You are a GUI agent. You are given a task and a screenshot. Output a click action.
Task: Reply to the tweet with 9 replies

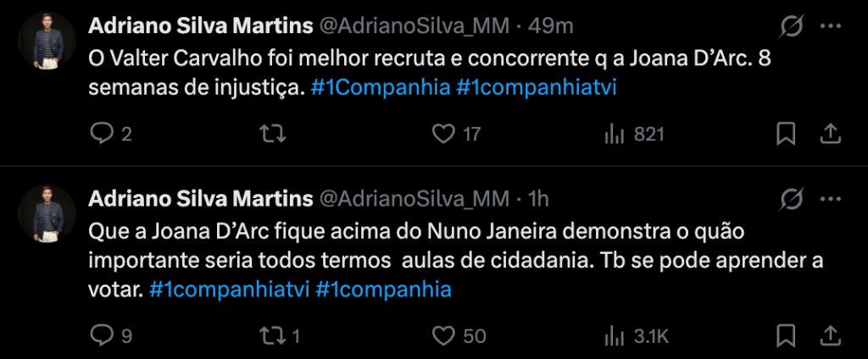pyautogui.click(x=102, y=336)
